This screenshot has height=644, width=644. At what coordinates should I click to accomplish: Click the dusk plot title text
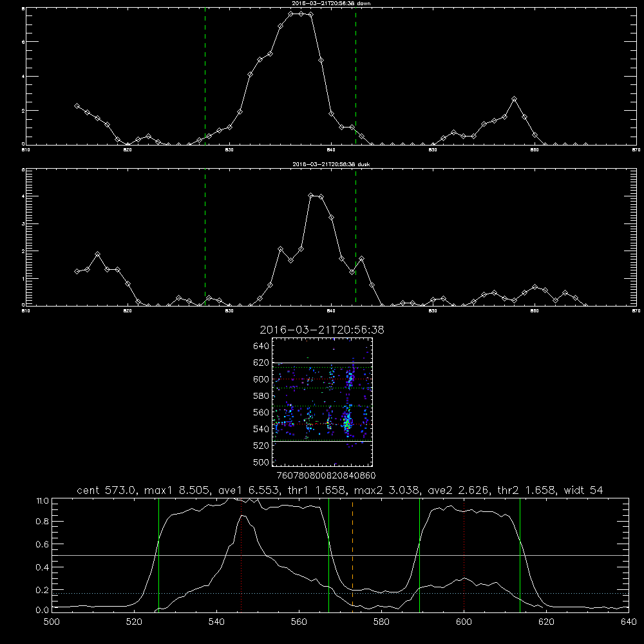click(x=331, y=164)
